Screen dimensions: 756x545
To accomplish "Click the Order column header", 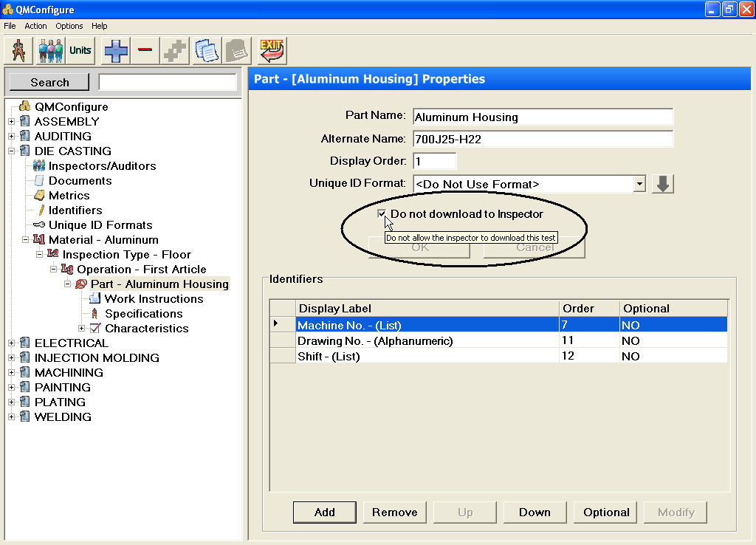I will click(590, 308).
